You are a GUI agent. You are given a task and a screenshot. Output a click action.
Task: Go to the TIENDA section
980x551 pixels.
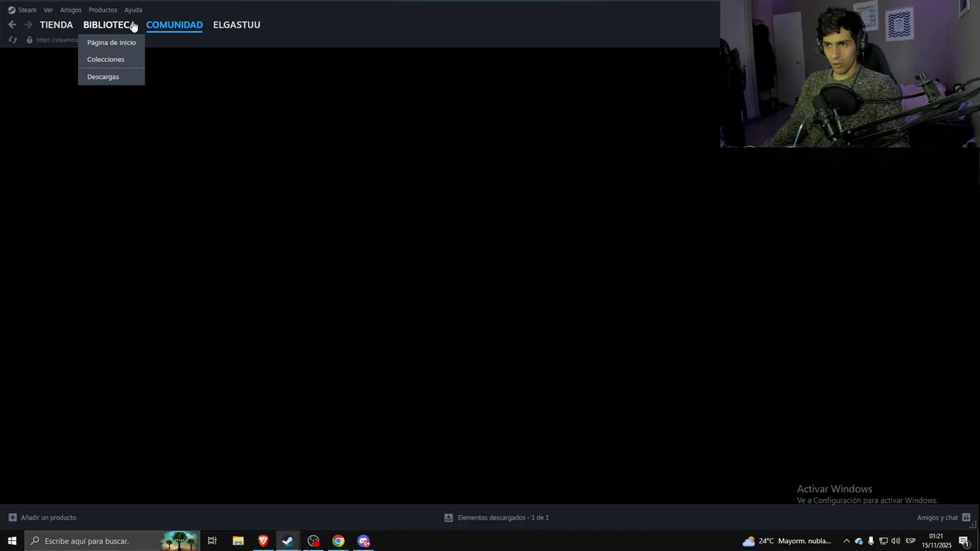56,24
